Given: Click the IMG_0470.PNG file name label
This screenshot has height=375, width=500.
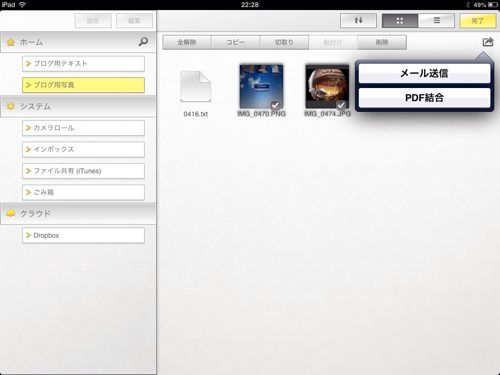Looking at the screenshot, I should [x=261, y=114].
